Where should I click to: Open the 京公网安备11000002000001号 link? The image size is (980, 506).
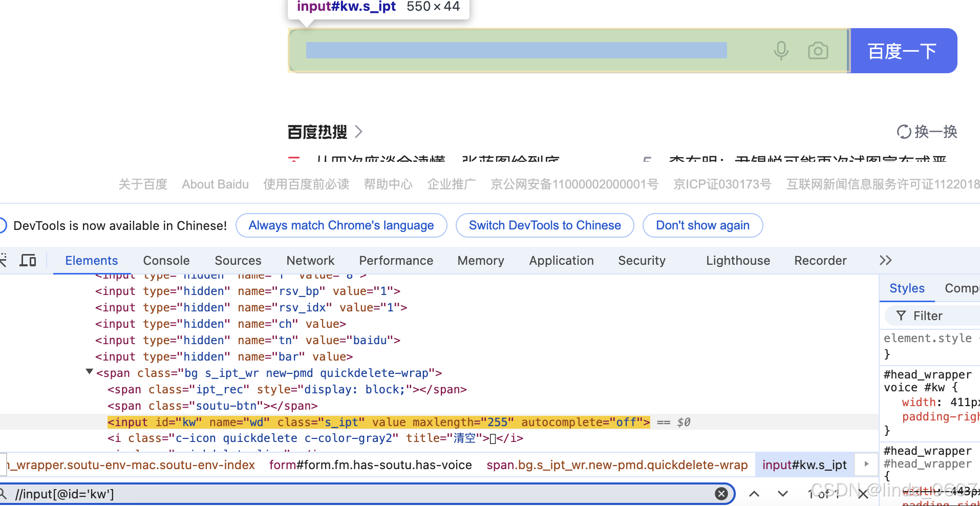[574, 184]
